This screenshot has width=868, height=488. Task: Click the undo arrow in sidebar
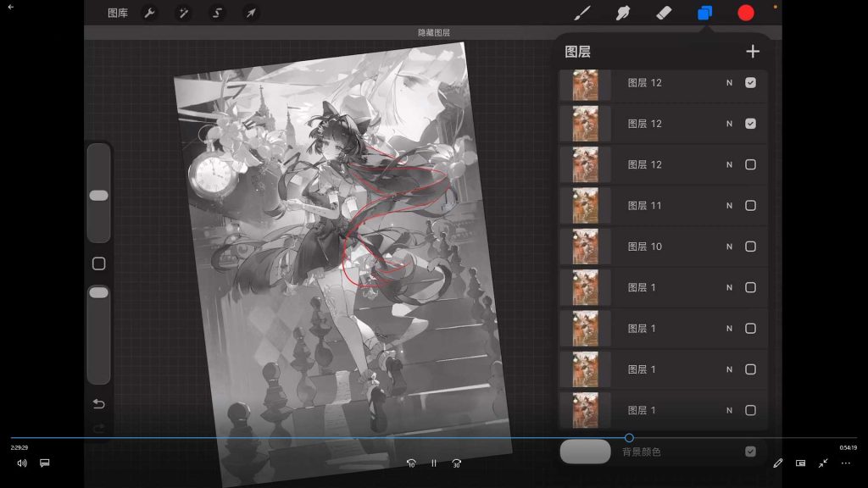pos(98,404)
